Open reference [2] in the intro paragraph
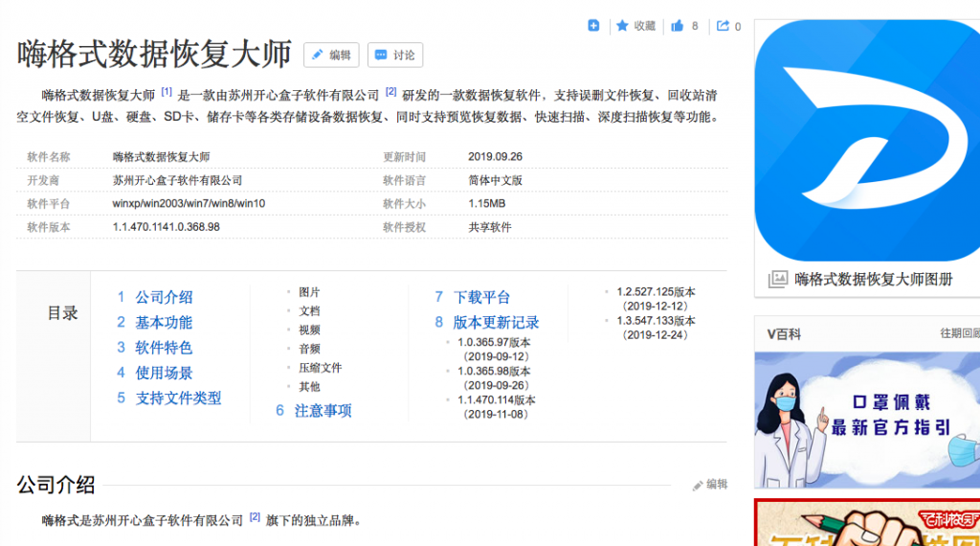 click(x=390, y=92)
